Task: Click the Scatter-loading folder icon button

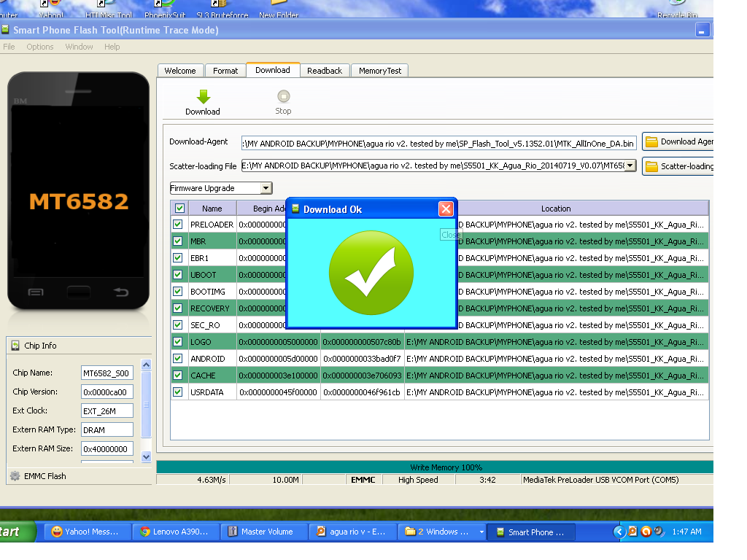Action: coord(651,166)
